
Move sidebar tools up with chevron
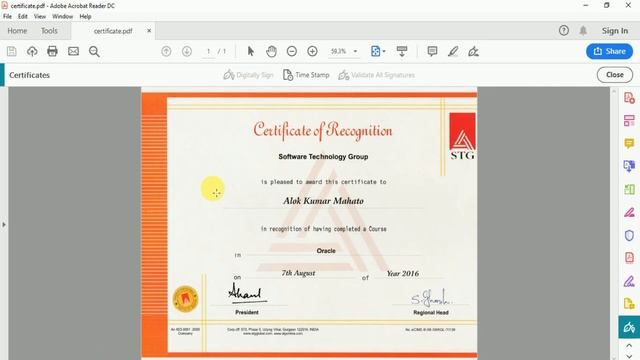629,346
